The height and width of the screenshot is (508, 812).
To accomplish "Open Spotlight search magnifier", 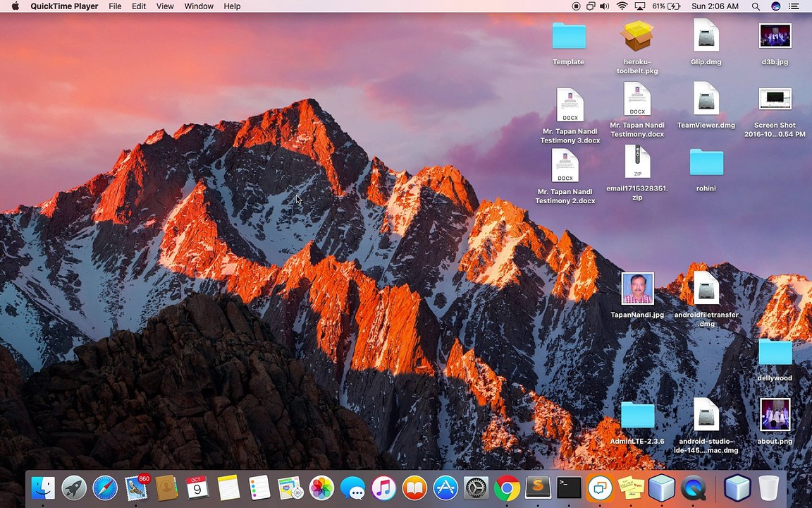I will [756, 6].
